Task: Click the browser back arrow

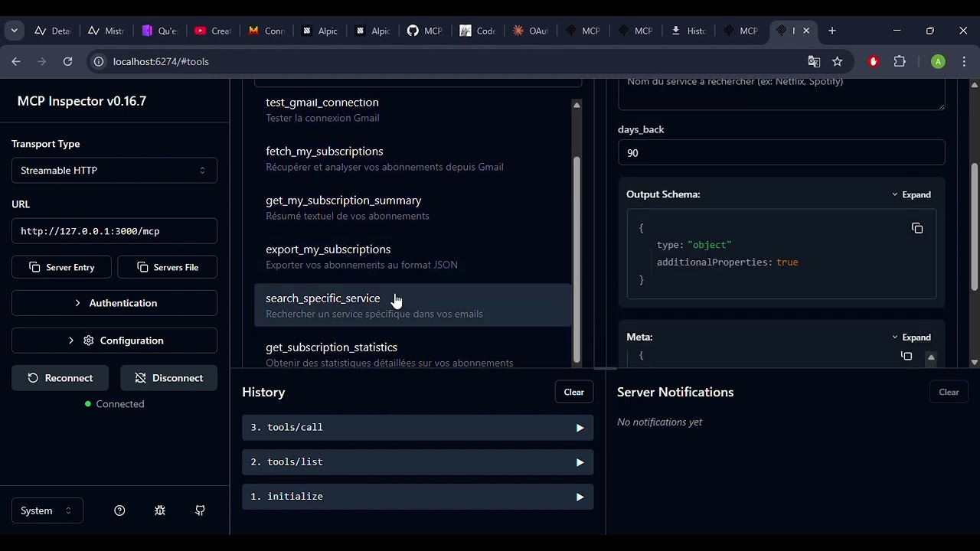Action: (x=16, y=61)
